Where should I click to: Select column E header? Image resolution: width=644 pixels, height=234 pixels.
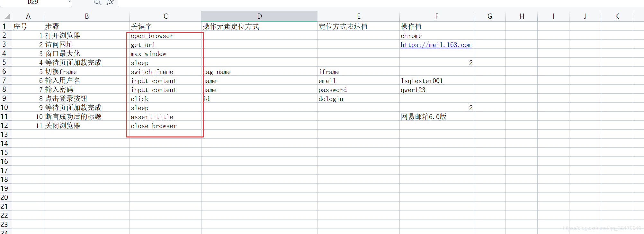coord(359,16)
